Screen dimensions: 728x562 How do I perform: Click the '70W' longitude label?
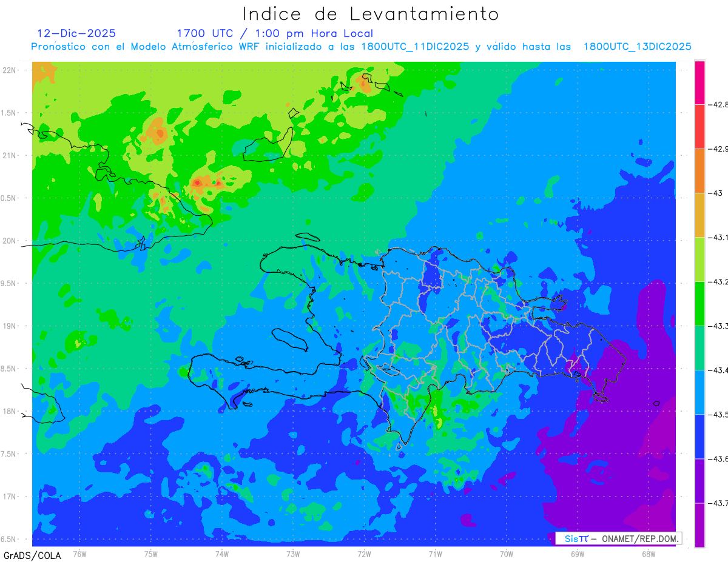[x=507, y=554]
